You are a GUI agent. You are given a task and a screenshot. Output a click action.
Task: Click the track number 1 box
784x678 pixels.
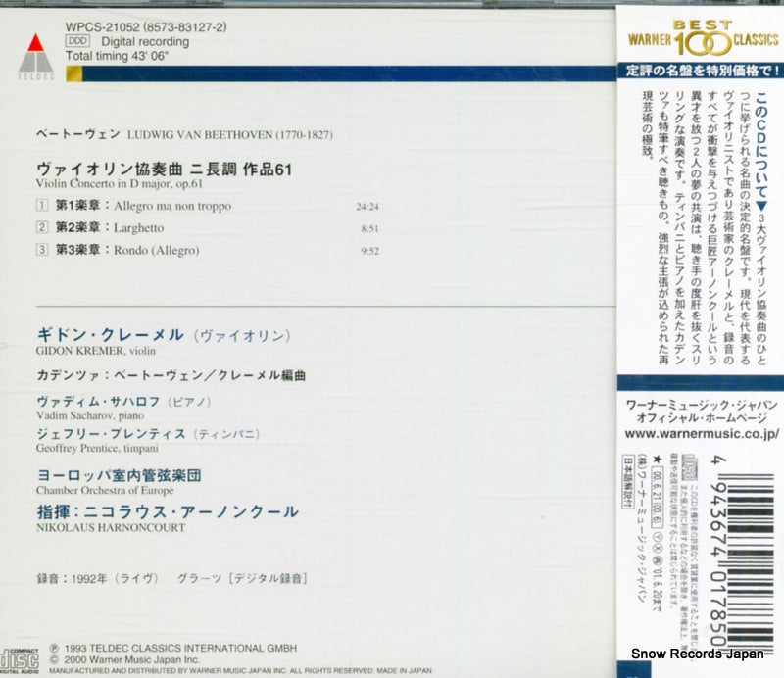(x=41, y=208)
